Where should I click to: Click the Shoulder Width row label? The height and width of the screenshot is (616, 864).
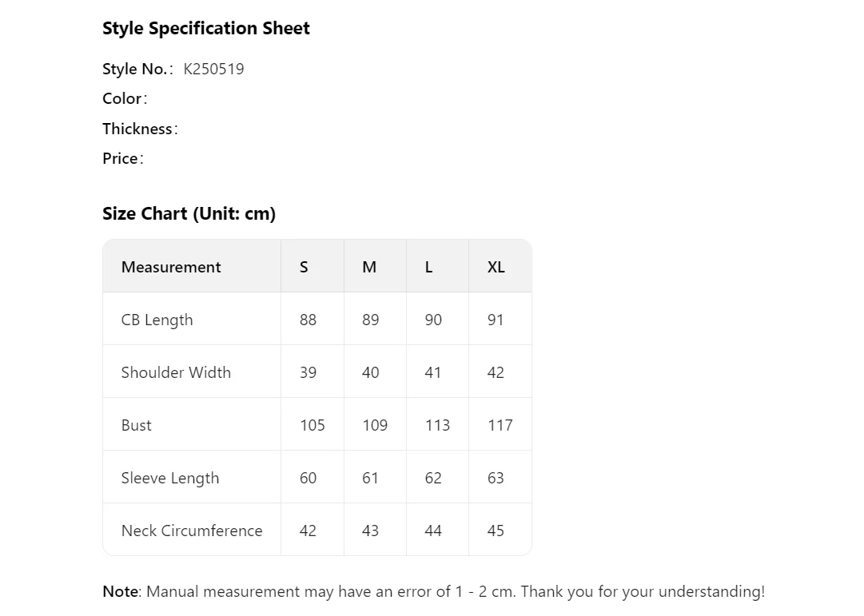(x=176, y=373)
